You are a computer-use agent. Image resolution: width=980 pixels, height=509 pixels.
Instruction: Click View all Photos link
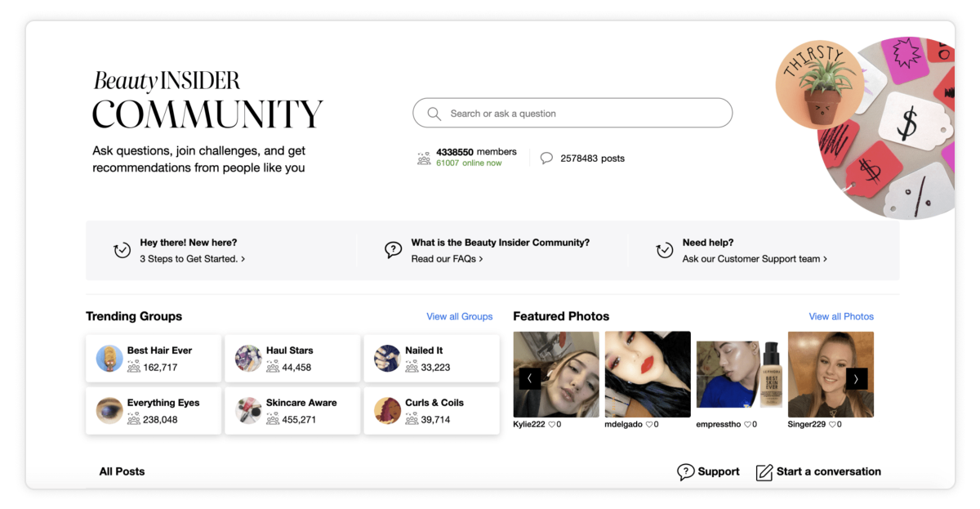coord(840,316)
